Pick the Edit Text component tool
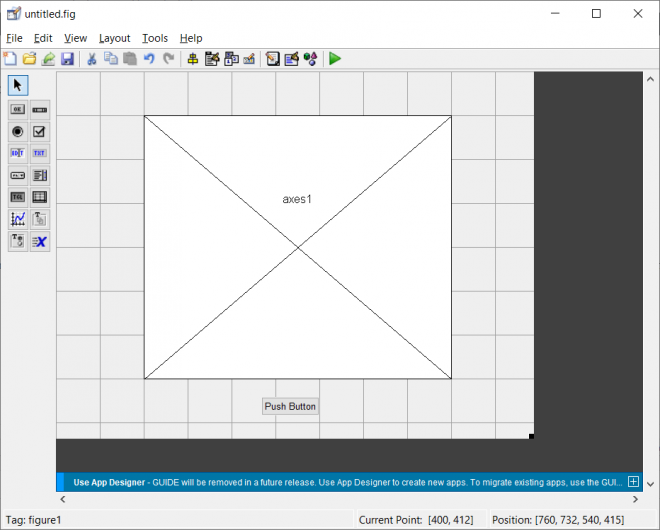Image resolution: width=660 pixels, height=530 pixels. pyautogui.click(x=18, y=153)
